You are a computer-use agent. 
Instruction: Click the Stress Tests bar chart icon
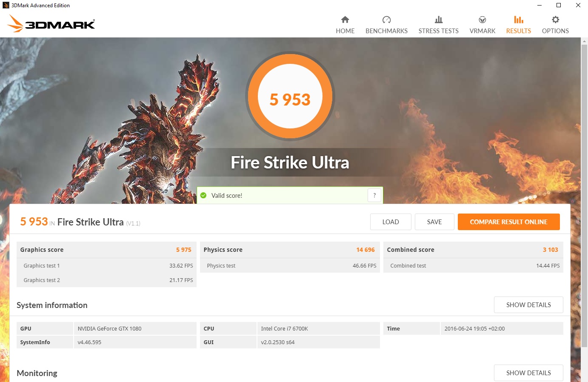(x=439, y=20)
